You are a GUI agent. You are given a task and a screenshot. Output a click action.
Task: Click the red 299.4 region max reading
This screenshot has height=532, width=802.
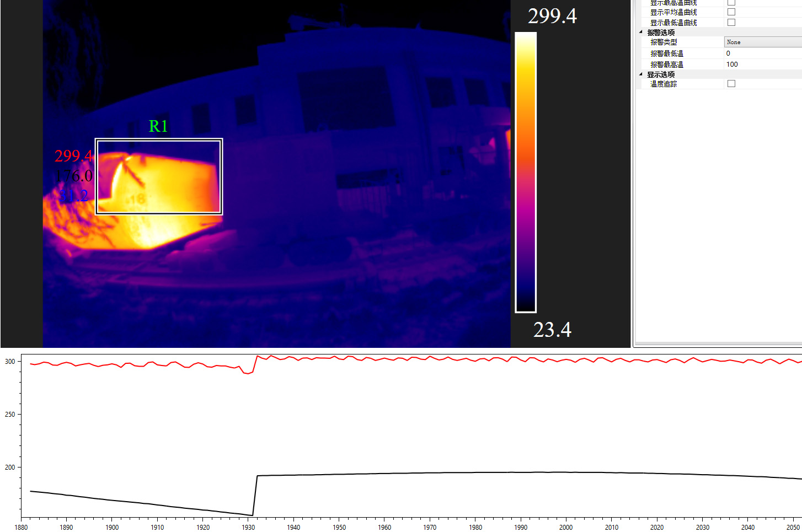click(73, 156)
